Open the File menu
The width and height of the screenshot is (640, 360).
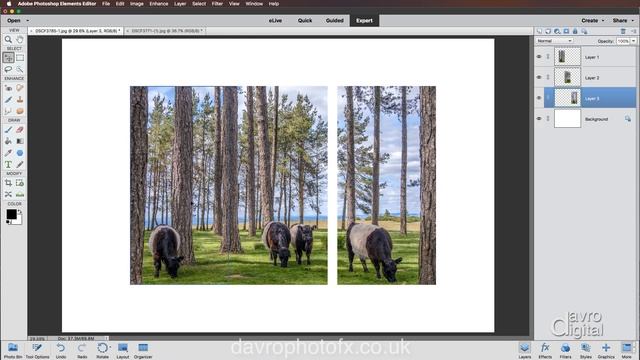(x=106, y=4)
